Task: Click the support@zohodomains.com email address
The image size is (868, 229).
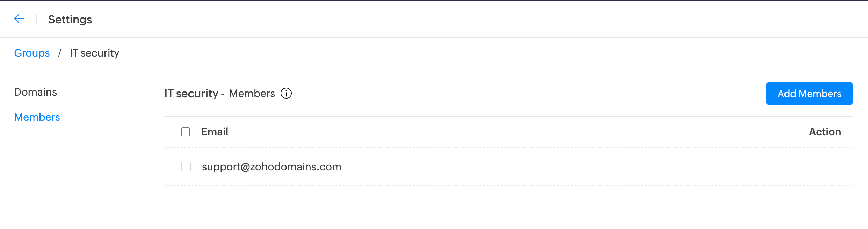Action: point(272,167)
